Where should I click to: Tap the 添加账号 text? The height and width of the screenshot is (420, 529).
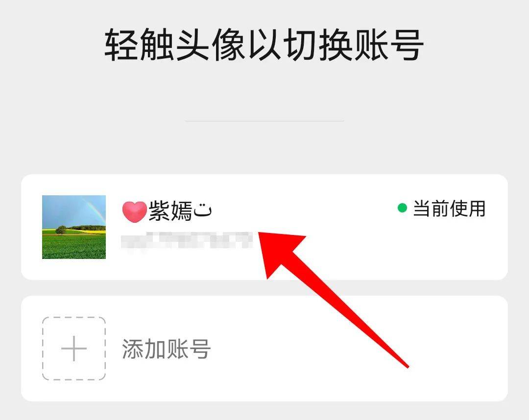(167, 349)
